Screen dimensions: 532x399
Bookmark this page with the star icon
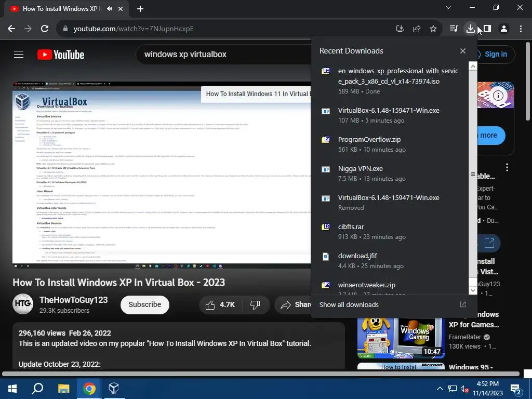point(433,29)
